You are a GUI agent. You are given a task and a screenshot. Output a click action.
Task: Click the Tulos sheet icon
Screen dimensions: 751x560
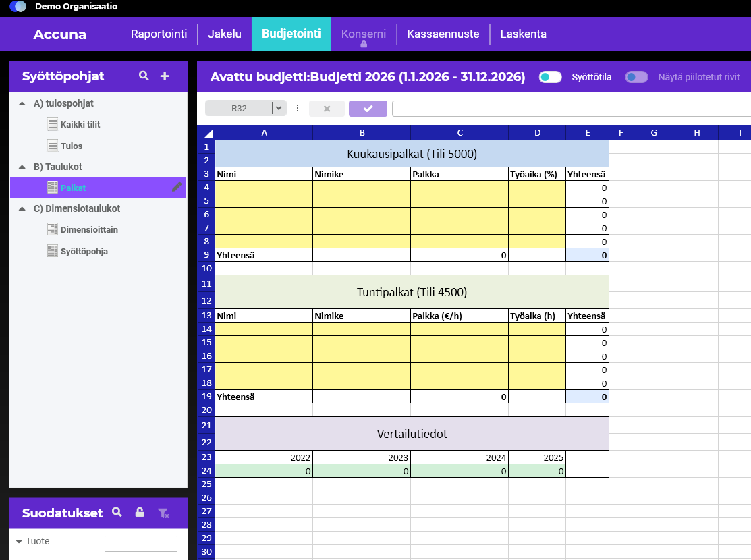pyautogui.click(x=53, y=146)
